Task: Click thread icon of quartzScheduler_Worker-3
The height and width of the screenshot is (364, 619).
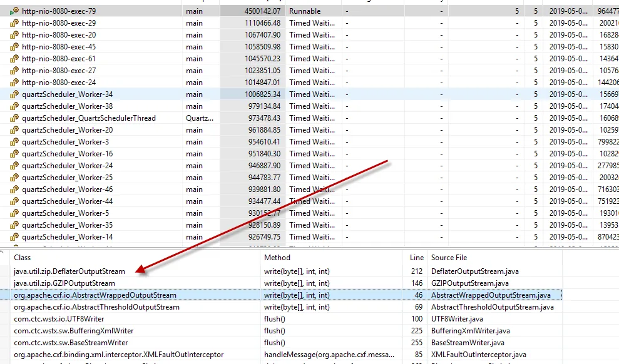Action: pos(14,141)
